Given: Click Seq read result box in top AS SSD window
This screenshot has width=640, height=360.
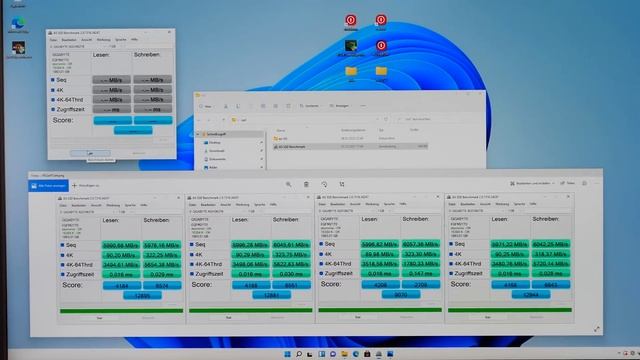Looking at the screenshot, I should (111, 80).
